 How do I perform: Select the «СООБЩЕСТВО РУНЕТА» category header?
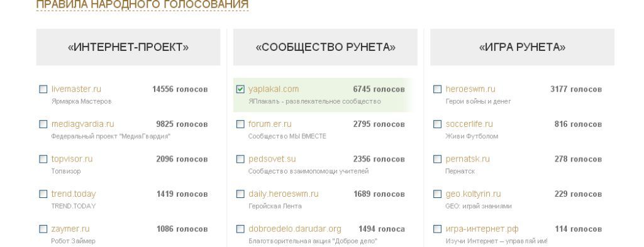pyautogui.click(x=325, y=47)
